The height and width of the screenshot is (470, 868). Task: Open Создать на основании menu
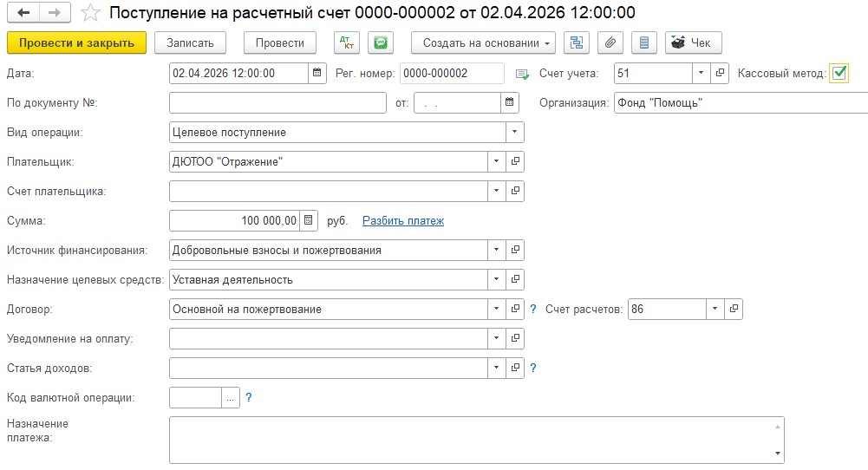pos(483,42)
